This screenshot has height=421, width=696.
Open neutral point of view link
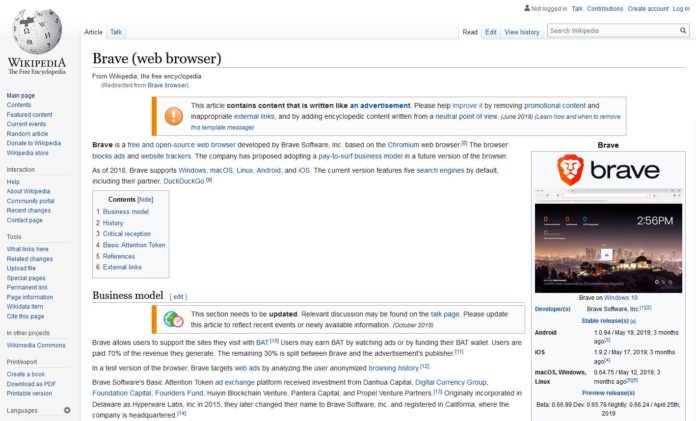pos(466,116)
